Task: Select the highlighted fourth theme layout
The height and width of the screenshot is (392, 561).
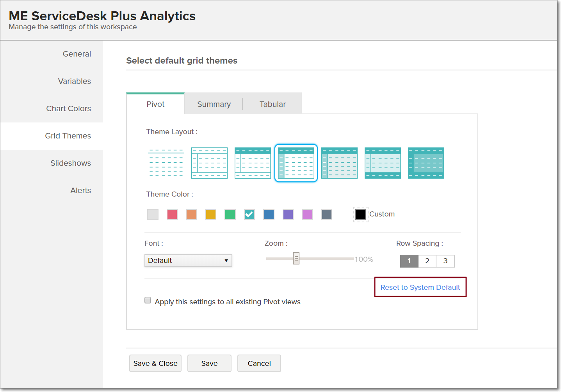Action: [x=296, y=163]
